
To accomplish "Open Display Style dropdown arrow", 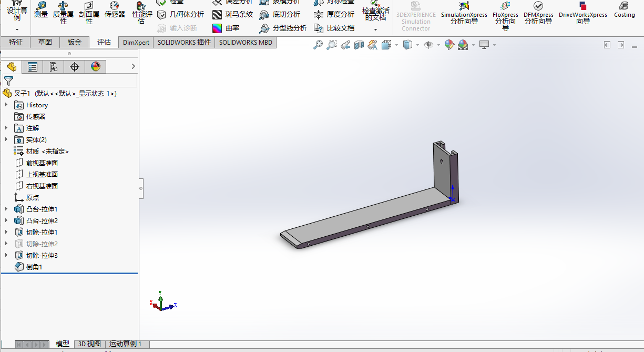I will [x=418, y=45].
